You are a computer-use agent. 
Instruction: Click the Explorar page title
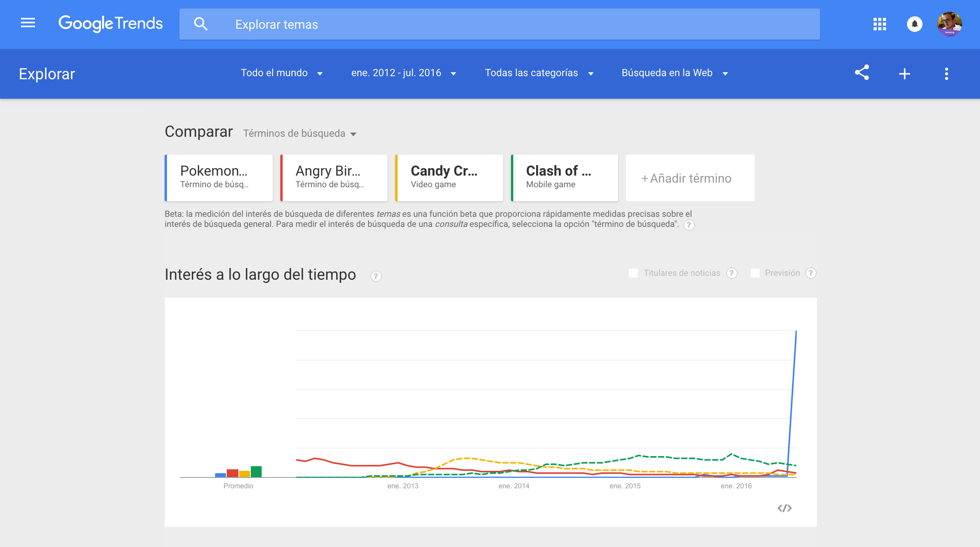(47, 74)
